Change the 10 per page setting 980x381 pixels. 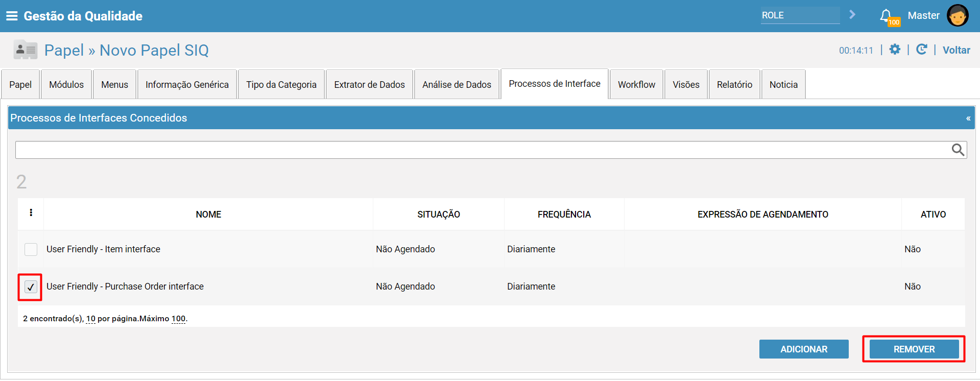point(91,319)
